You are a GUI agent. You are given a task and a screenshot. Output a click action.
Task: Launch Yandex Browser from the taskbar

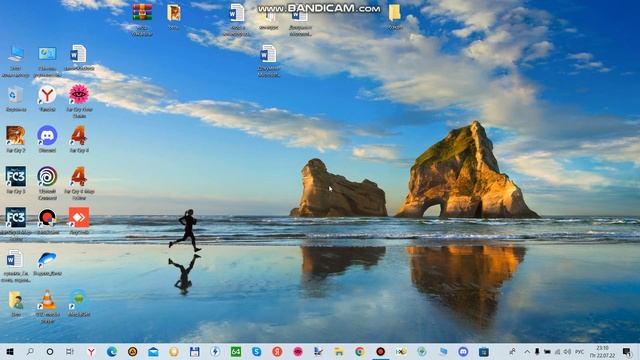(x=91, y=351)
